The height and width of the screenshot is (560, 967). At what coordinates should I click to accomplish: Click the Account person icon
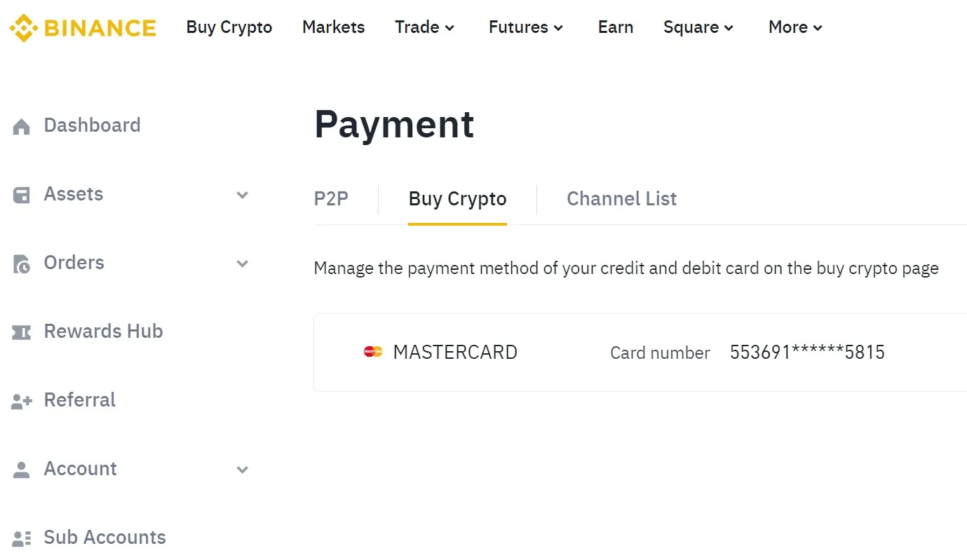tap(22, 470)
